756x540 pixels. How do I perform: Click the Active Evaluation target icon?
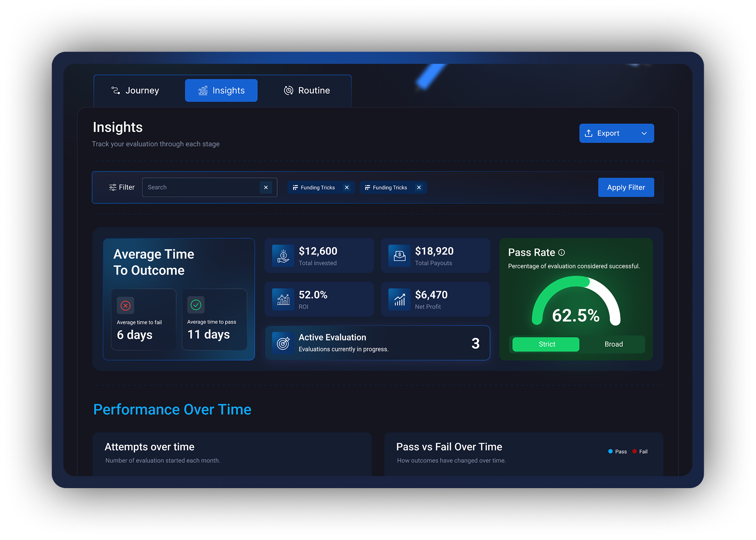click(283, 343)
